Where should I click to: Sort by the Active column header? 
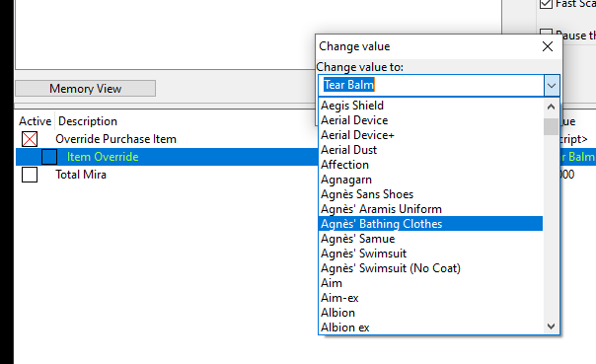[x=36, y=121]
